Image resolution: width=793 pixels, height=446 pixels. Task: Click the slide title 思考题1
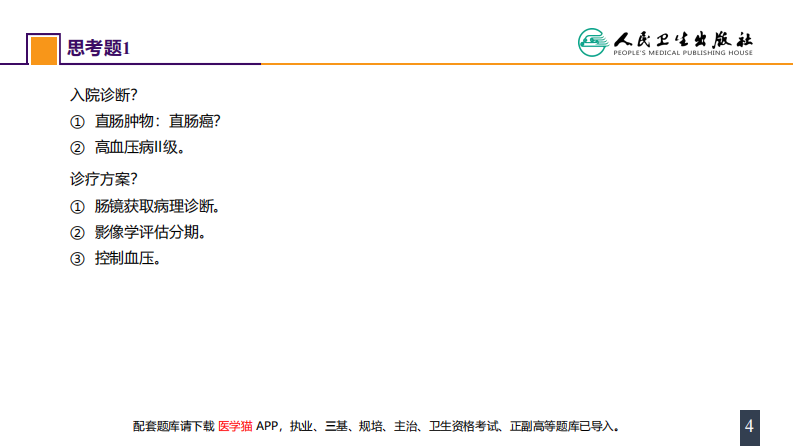[x=99, y=48]
